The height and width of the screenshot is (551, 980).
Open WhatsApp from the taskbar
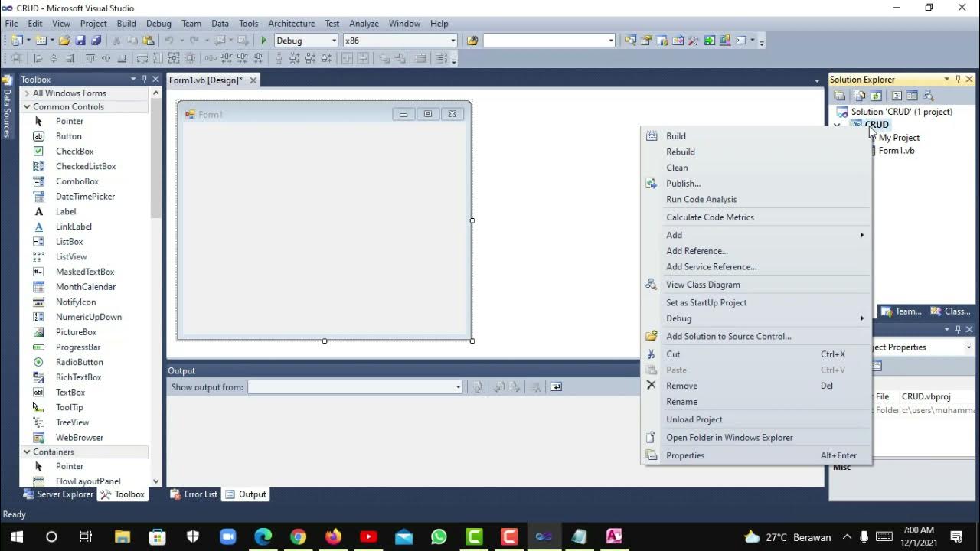click(439, 536)
